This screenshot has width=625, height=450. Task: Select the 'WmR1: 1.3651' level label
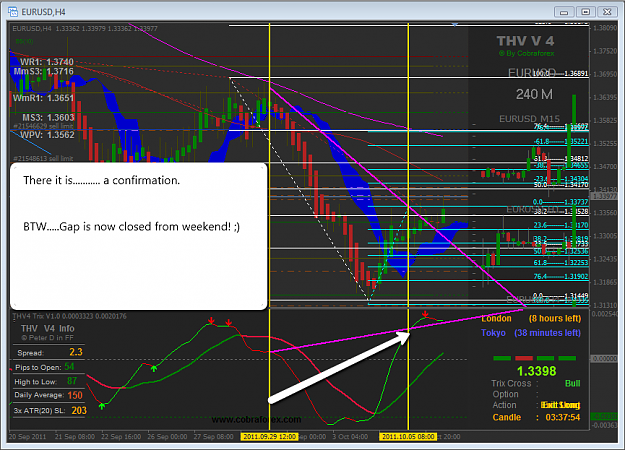click(43, 98)
